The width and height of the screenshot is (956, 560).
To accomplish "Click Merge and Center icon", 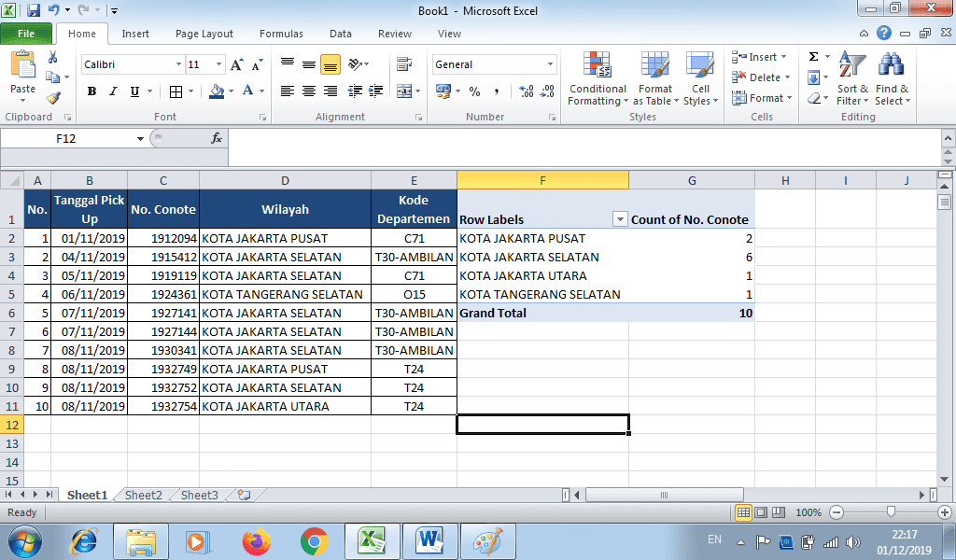I will 404,91.
